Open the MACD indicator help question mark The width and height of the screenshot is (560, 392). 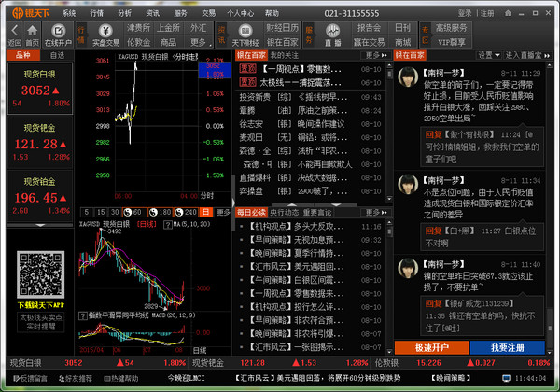[x=83, y=315]
